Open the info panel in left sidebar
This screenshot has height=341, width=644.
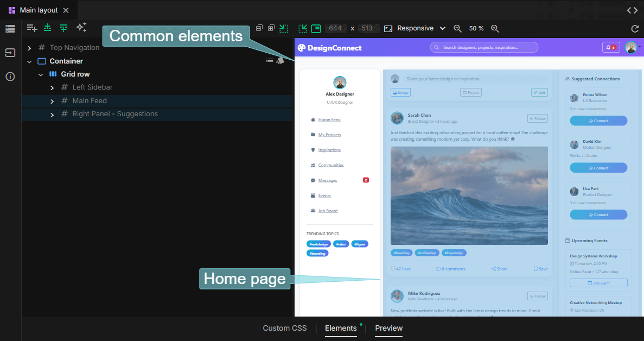10,77
